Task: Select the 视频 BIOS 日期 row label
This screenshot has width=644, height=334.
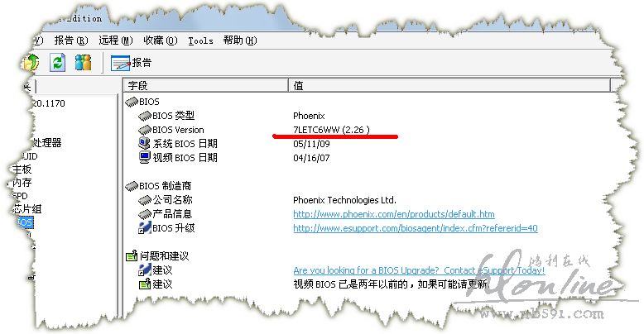Action: (185, 158)
